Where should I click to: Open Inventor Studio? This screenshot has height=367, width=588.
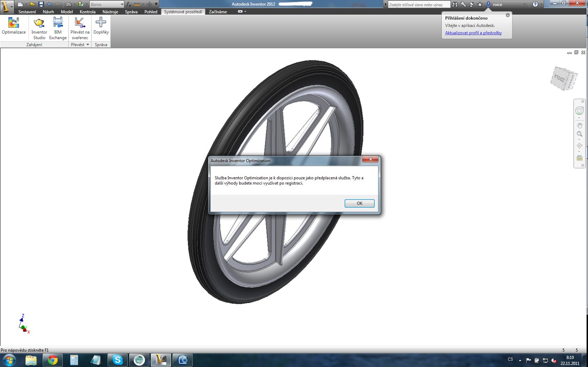click(x=39, y=28)
